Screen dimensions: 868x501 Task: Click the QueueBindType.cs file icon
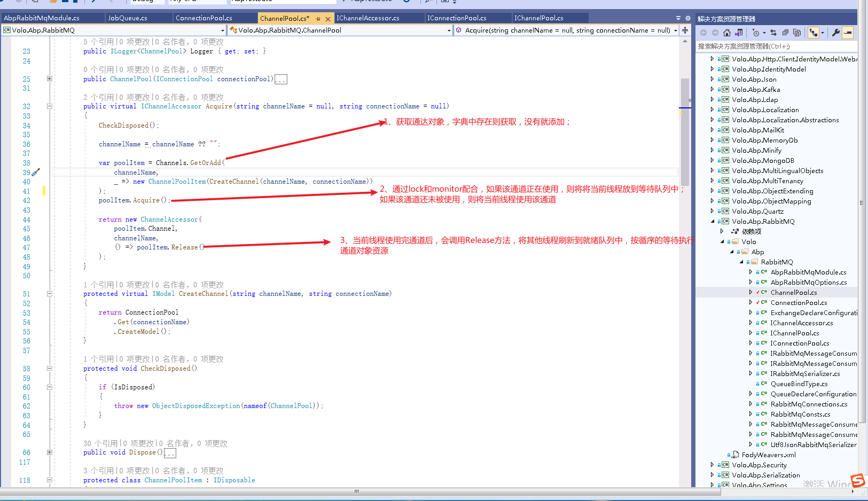[764, 384]
